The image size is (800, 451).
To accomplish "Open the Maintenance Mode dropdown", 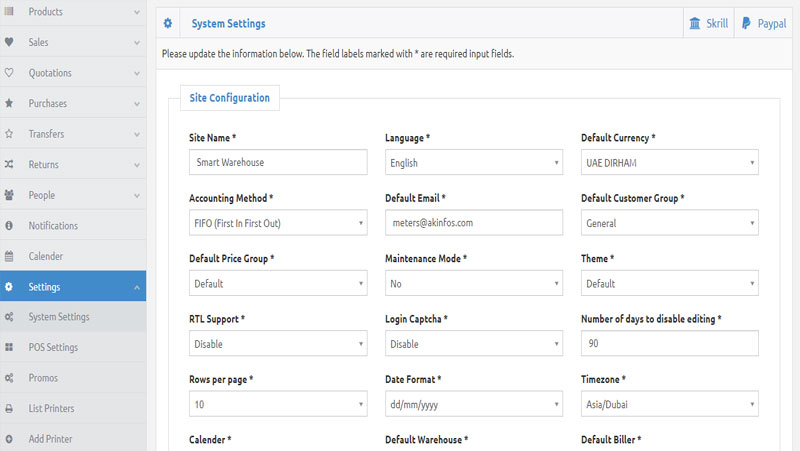I will tap(473, 284).
